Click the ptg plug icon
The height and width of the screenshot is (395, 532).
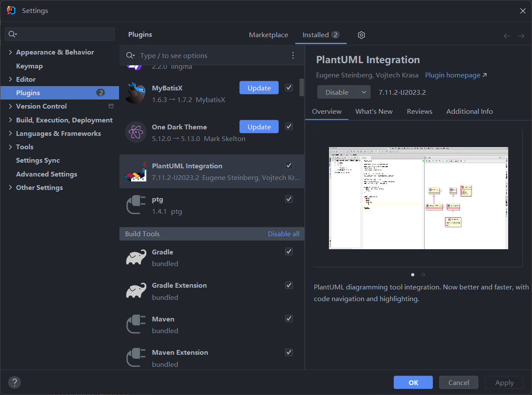click(135, 205)
